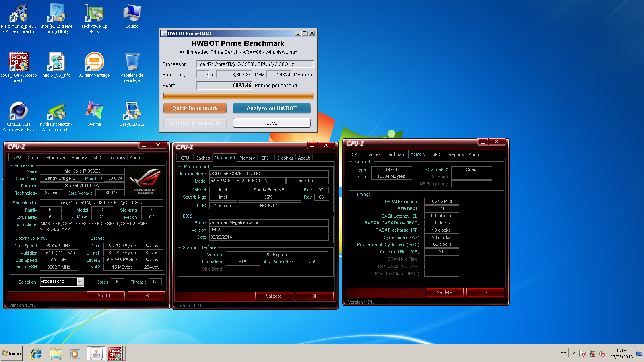Click Show desktop strip on taskbar
644x362 pixels.
[639, 354]
